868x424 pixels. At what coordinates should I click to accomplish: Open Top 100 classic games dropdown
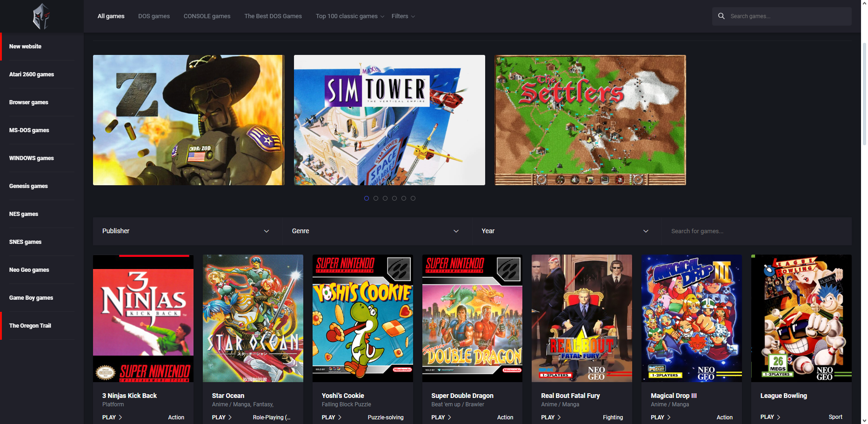(350, 16)
